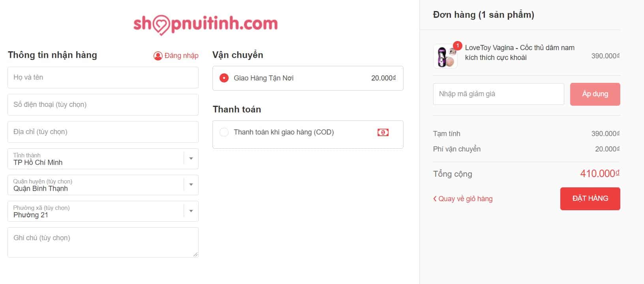Click the chevron icon beside Quay về giỏ hàng
This screenshot has height=284, width=644.
435,199
